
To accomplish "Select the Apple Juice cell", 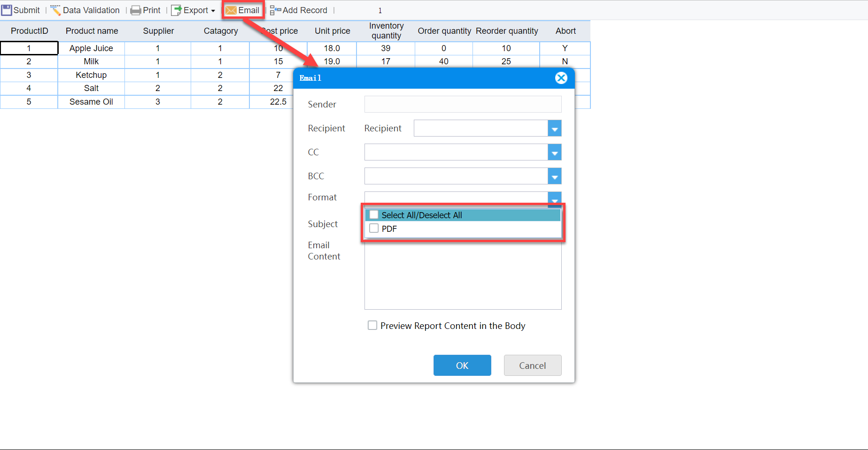I will click(x=91, y=48).
